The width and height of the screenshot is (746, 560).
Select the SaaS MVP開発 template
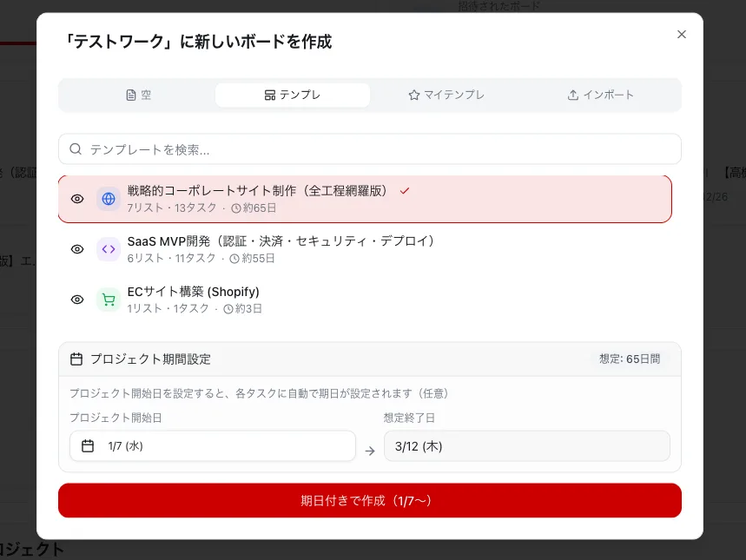coord(365,249)
